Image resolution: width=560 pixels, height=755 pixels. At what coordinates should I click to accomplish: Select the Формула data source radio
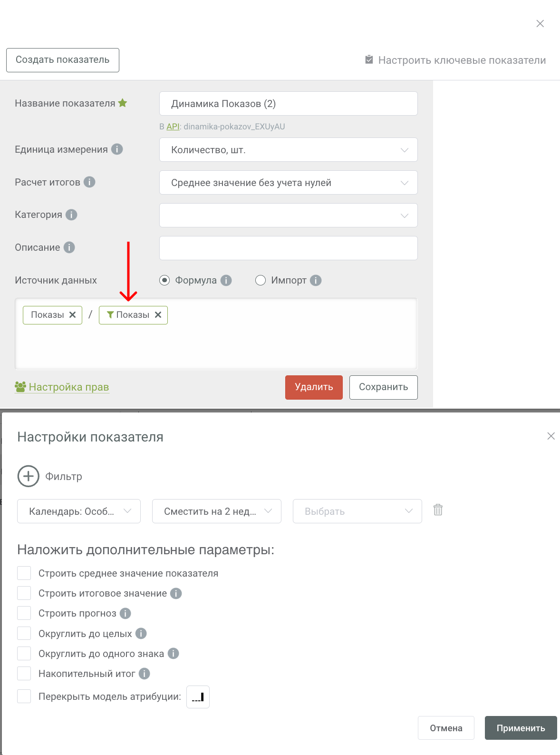[164, 280]
